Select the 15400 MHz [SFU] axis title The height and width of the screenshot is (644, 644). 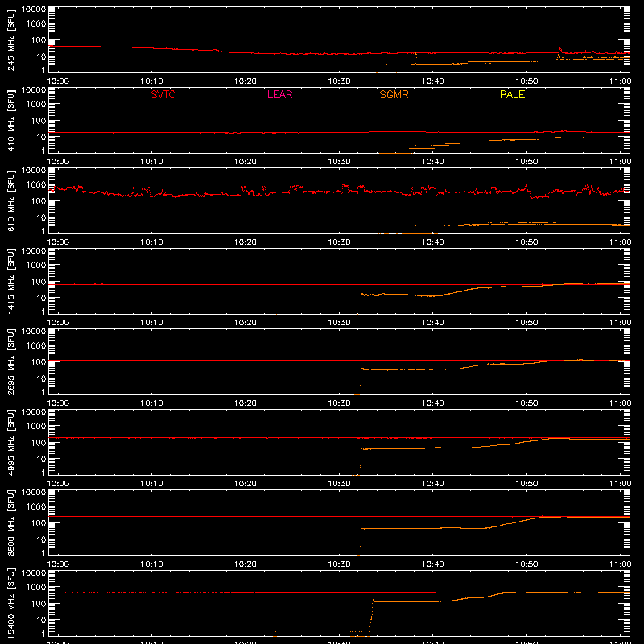[x=10, y=603]
